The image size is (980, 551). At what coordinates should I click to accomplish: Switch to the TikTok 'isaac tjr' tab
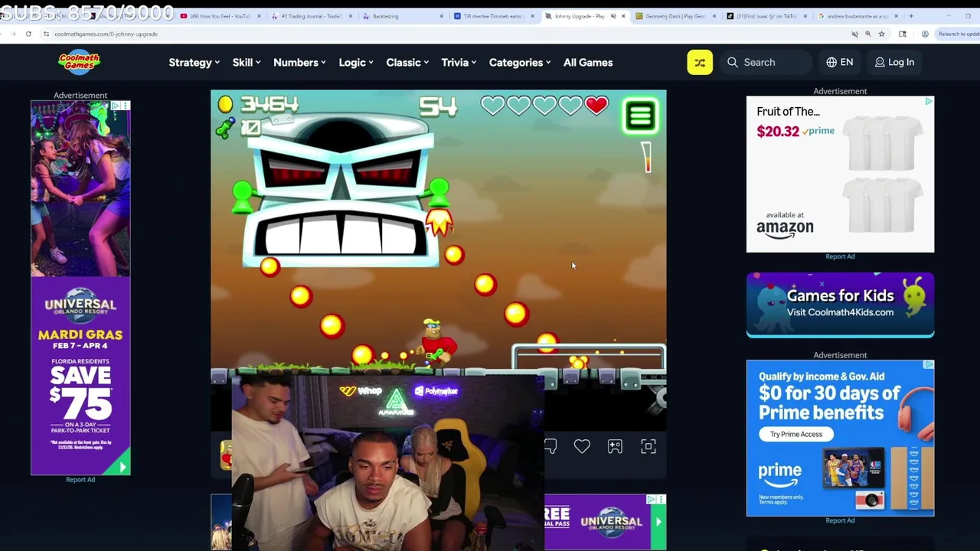tap(766, 16)
